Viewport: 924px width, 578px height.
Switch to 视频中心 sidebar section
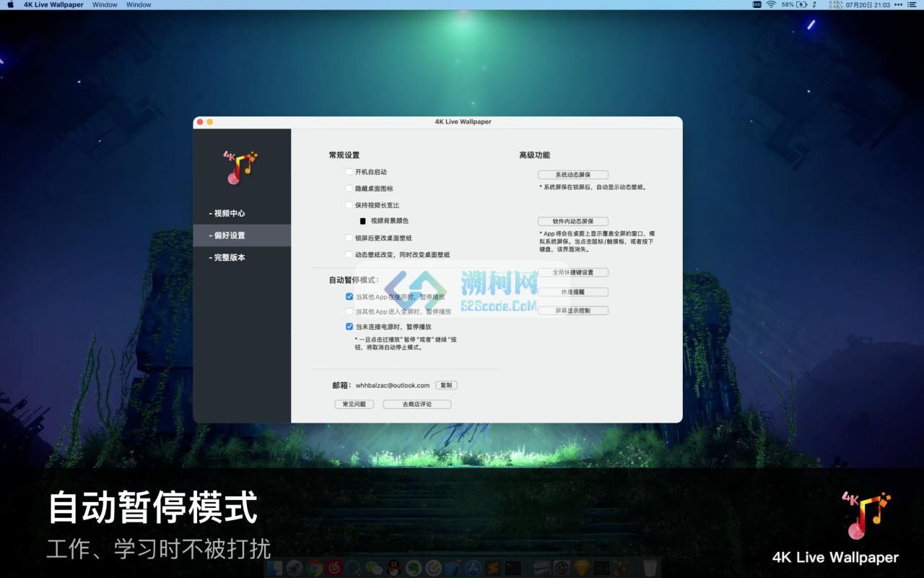242,213
